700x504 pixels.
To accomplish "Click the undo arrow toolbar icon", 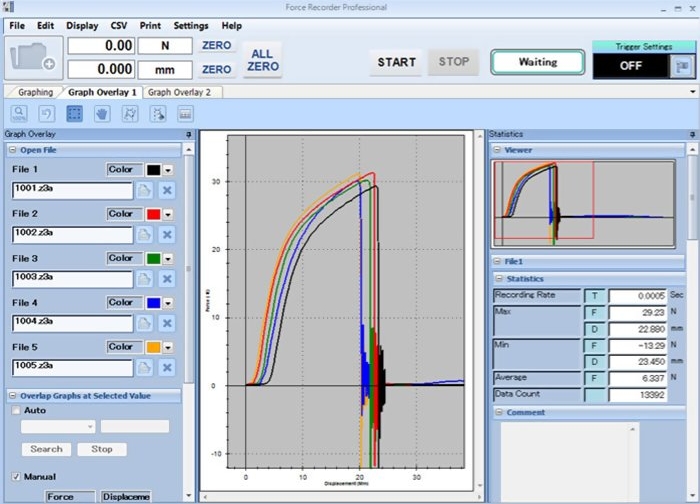I will (x=47, y=114).
